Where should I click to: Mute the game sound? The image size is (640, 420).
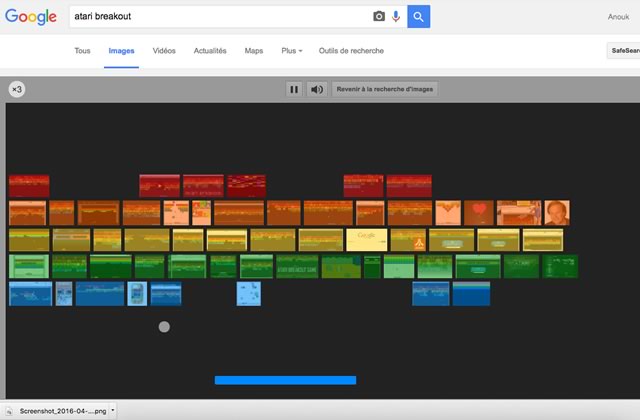click(x=317, y=89)
